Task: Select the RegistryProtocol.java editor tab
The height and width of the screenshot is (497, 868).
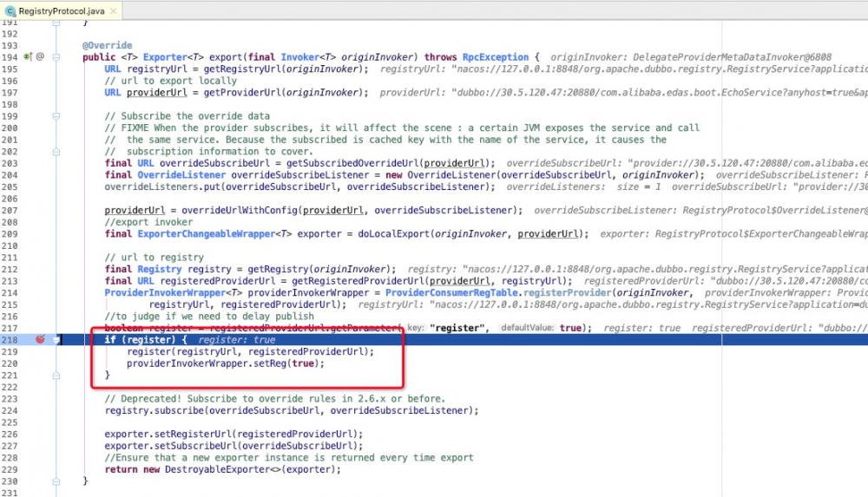Action: tap(62, 11)
